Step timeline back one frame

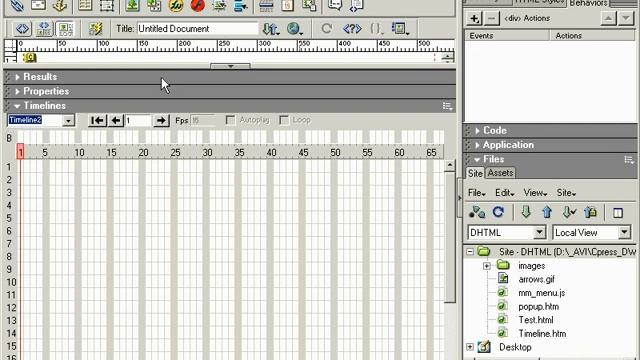tap(116, 120)
